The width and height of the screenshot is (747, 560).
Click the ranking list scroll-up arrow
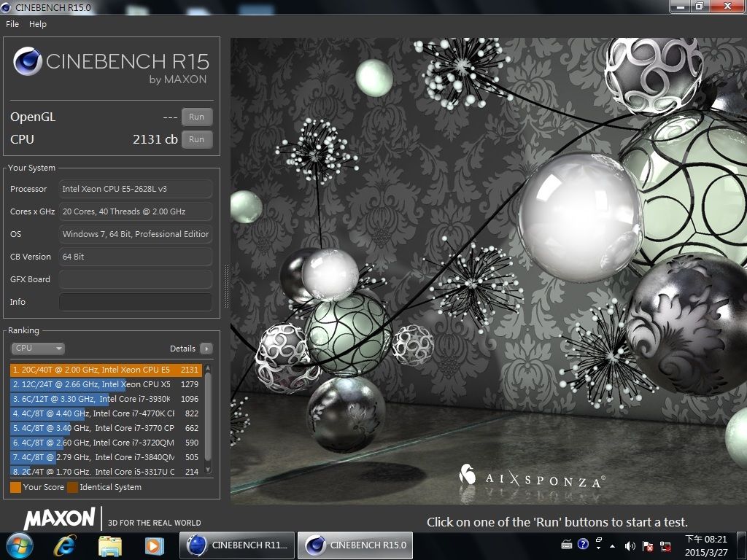(x=208, y=368)
